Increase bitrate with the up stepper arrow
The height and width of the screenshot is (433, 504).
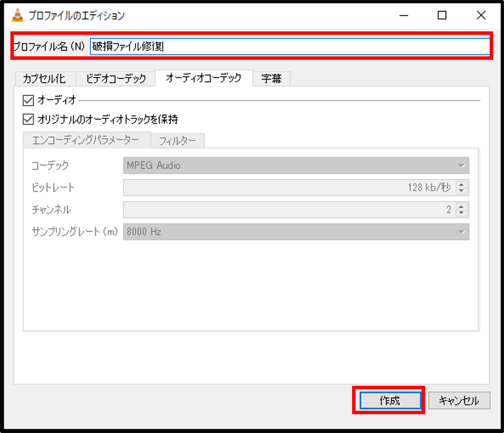[461, 184]
